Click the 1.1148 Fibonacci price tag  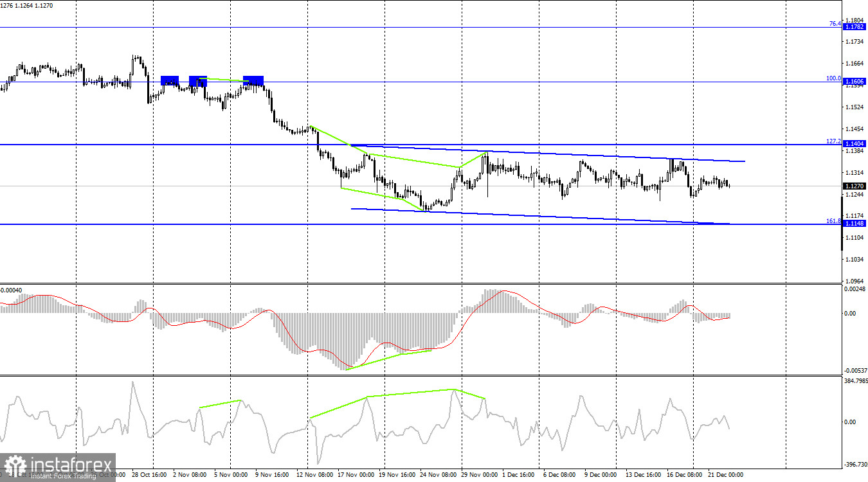(854, 223)
